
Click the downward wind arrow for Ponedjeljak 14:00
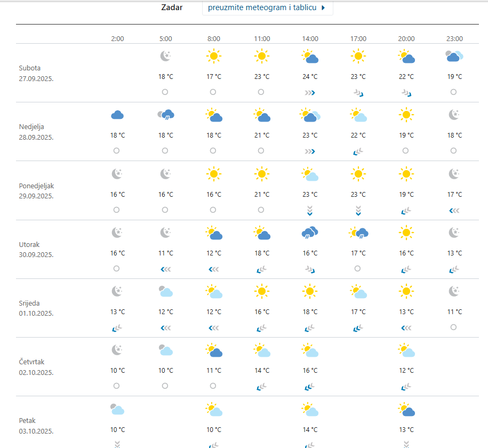310,210
